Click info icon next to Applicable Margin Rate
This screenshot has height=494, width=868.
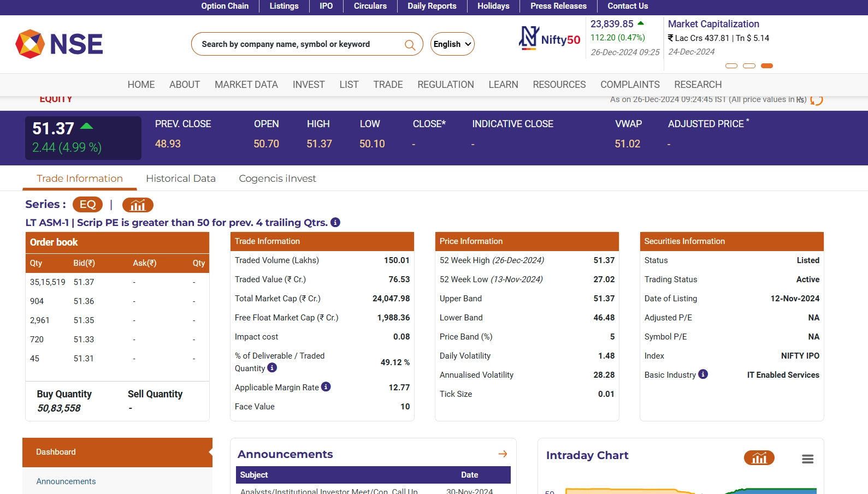tap(326, 386)
